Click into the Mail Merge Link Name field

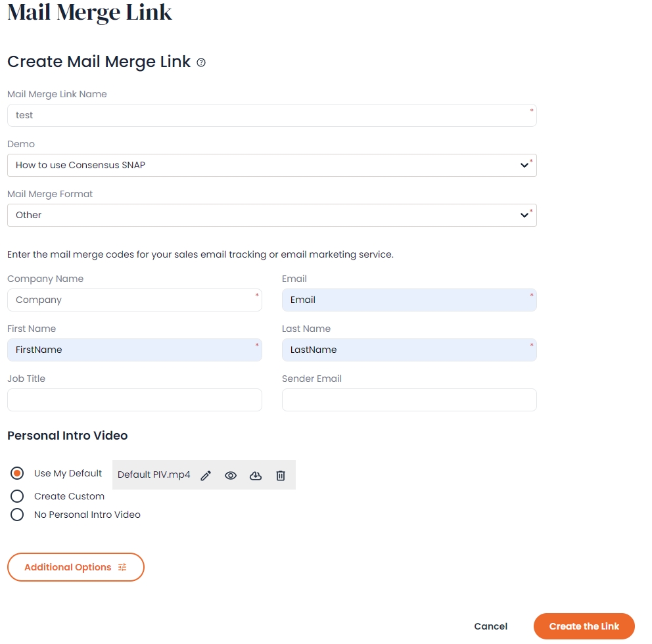[271, 115]
